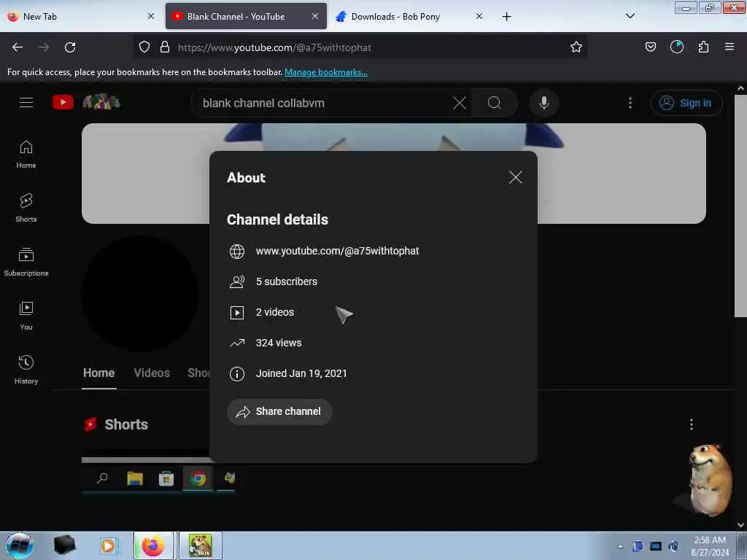Switch to Downloads - Bob Pony tab
The height and width of the screenshot is (560, 747).
405,16
